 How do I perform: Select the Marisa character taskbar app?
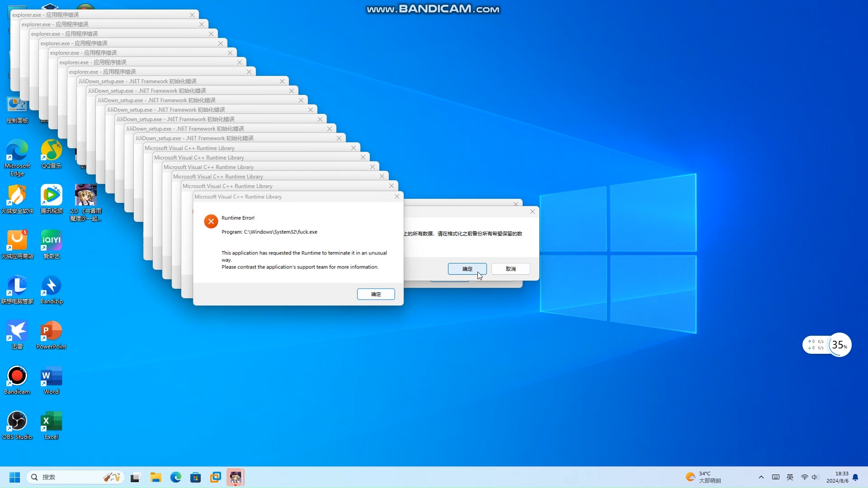click(236, 477)
